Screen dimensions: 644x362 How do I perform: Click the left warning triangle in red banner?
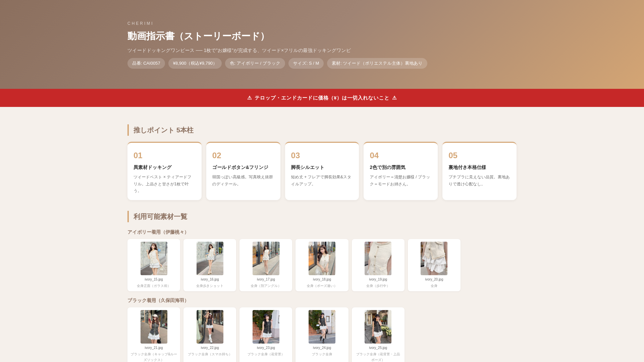click(x=250, y=98)
